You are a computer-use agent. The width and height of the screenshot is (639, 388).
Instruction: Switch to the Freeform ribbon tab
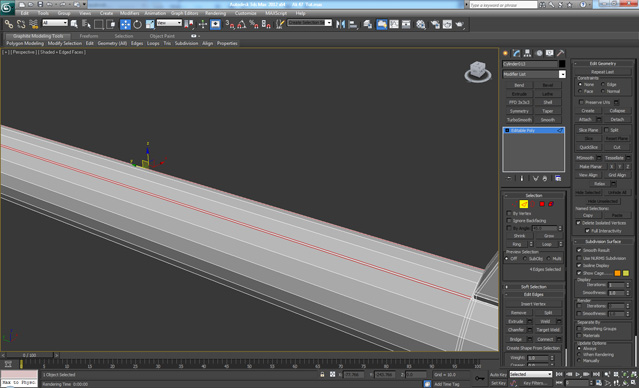click(89, 36)
